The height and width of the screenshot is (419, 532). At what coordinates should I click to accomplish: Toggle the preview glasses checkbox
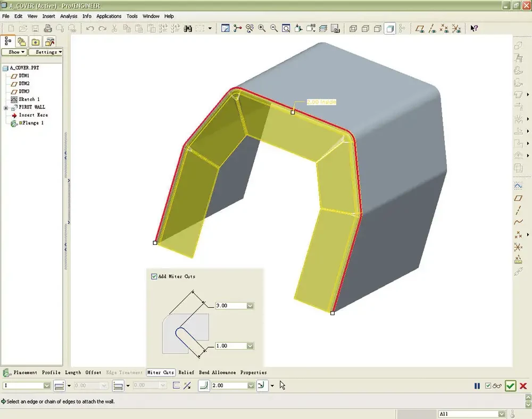click(x=488, y=386)
